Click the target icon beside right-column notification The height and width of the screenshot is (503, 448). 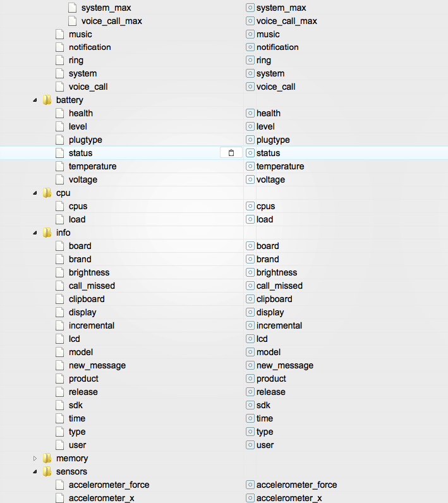[x=250, y=47]
